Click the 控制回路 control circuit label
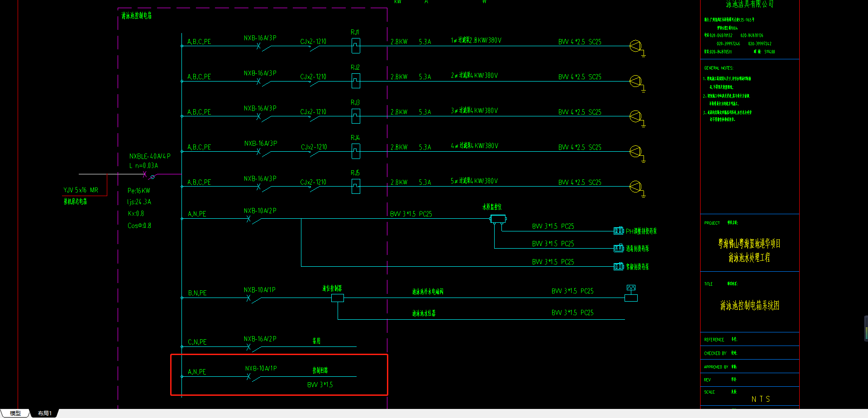Viewport: 868px width, 418px height. coord(320,370)
